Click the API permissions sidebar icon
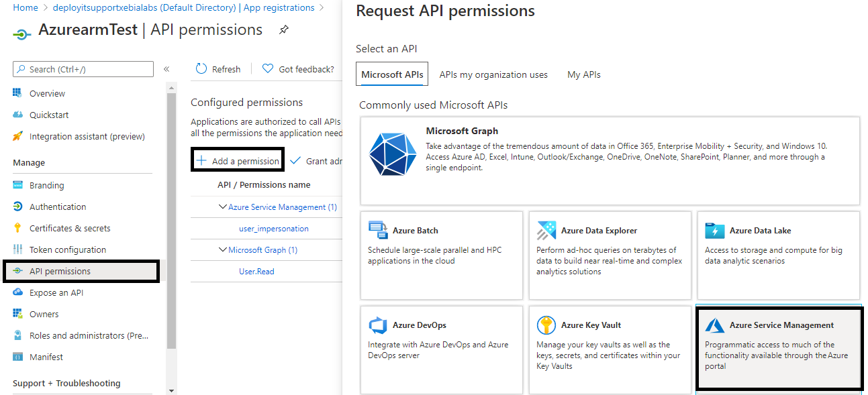Image resolution: width=868 pixels, height=395 pixels. [x=18, y=271]
